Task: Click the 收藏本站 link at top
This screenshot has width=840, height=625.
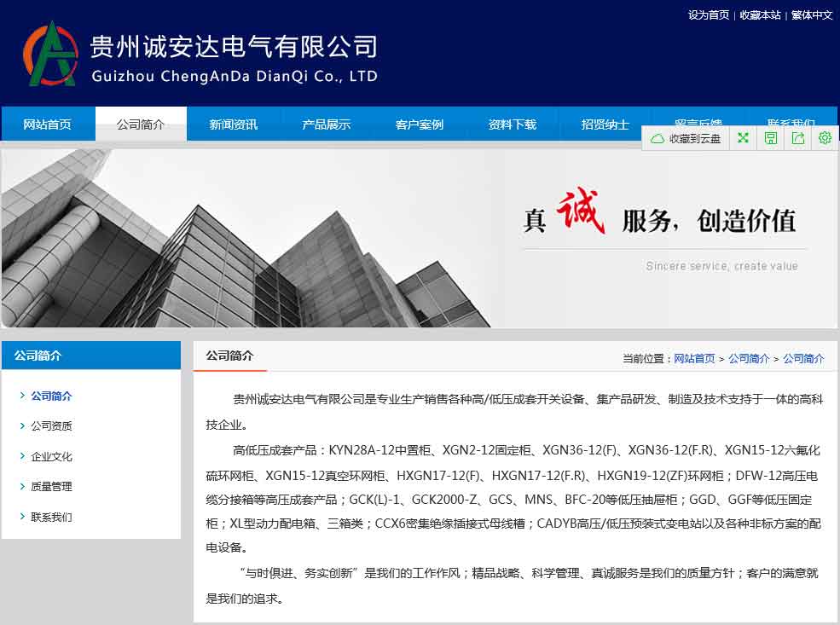Action: click(760, 15)
